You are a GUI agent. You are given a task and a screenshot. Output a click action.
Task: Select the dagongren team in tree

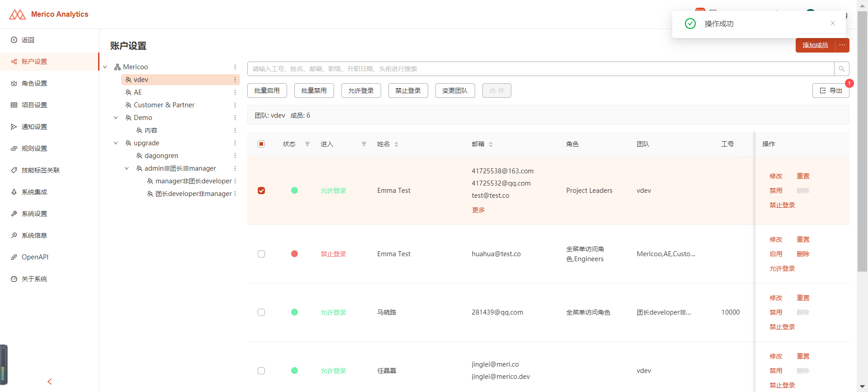(161, 156)
